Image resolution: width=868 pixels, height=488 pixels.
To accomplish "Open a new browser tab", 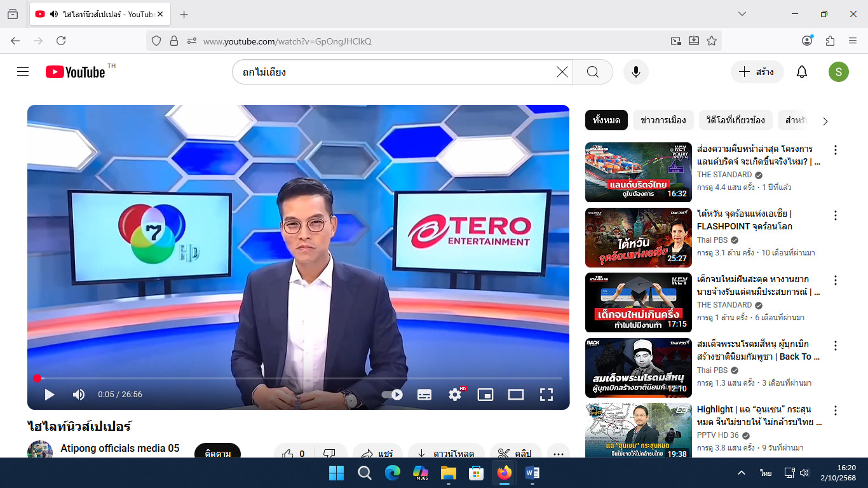I will tap(184, 14).
